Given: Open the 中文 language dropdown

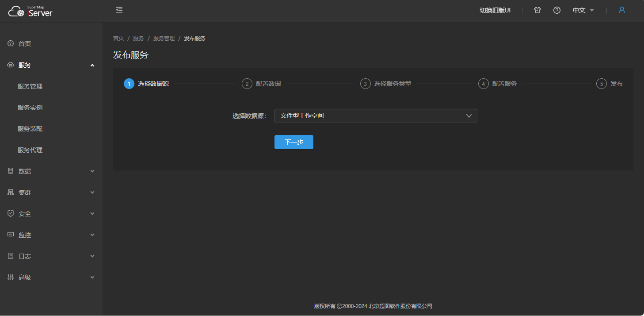Looking at the screenshot, I should pos(583,10).
